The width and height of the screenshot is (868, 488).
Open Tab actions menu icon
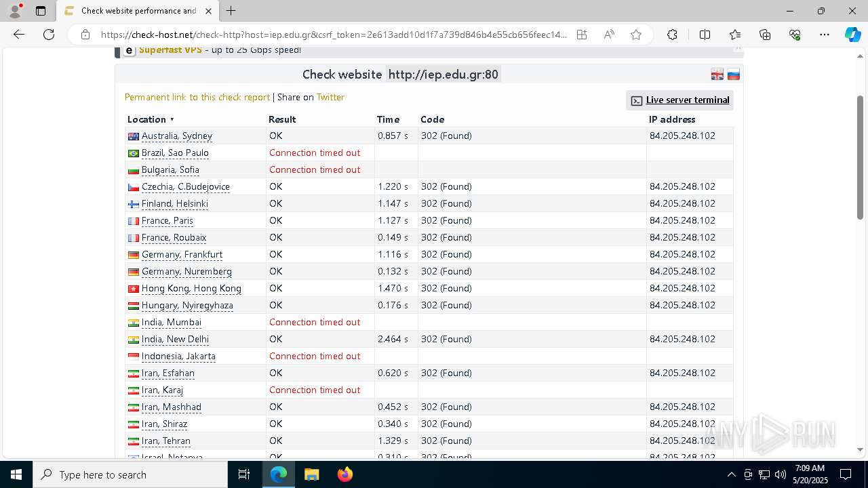[41, 11]
